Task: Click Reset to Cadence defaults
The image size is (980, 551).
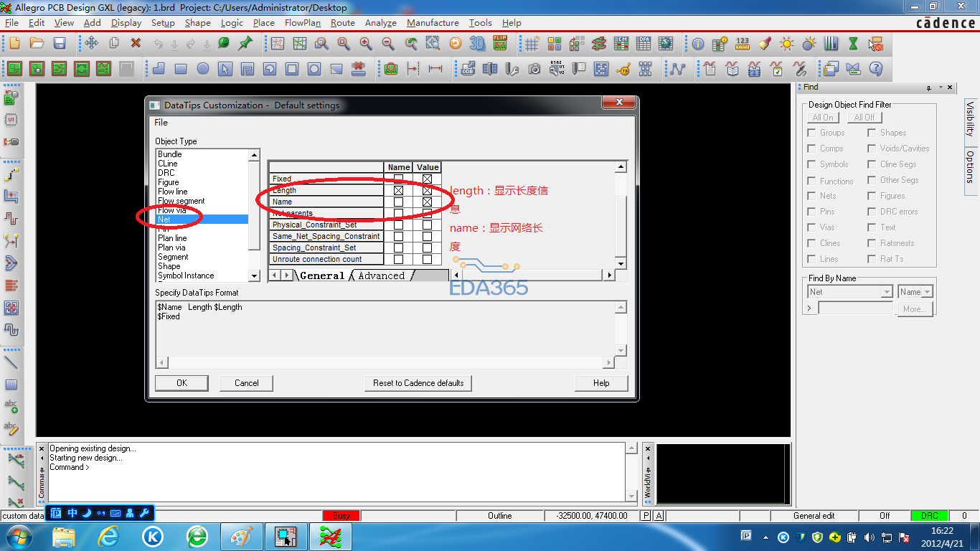Action: pos(418,383)
